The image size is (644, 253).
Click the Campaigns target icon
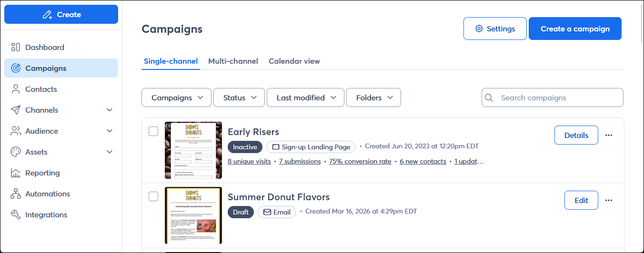click(16, 68)
